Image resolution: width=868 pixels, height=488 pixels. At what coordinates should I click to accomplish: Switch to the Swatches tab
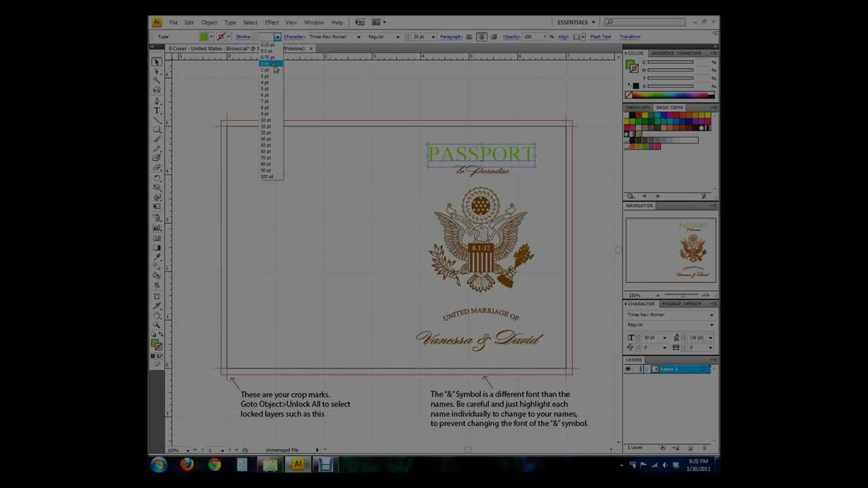638,107
